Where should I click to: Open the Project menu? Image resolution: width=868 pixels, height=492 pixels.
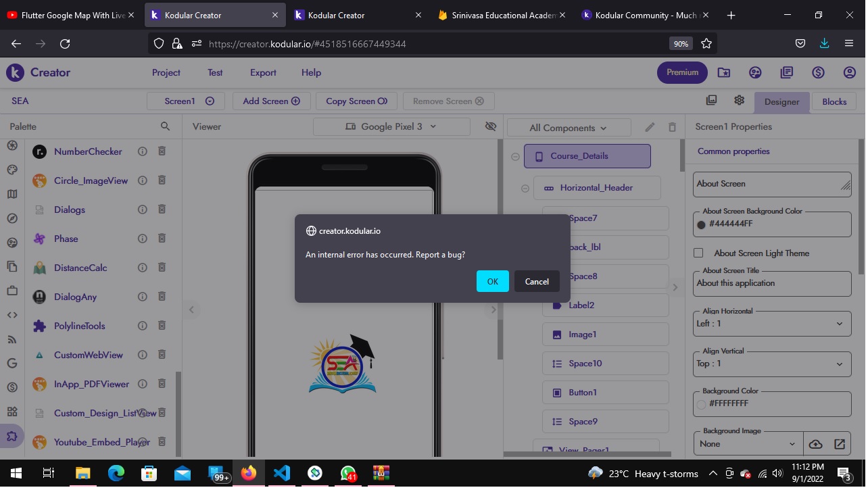166,72
